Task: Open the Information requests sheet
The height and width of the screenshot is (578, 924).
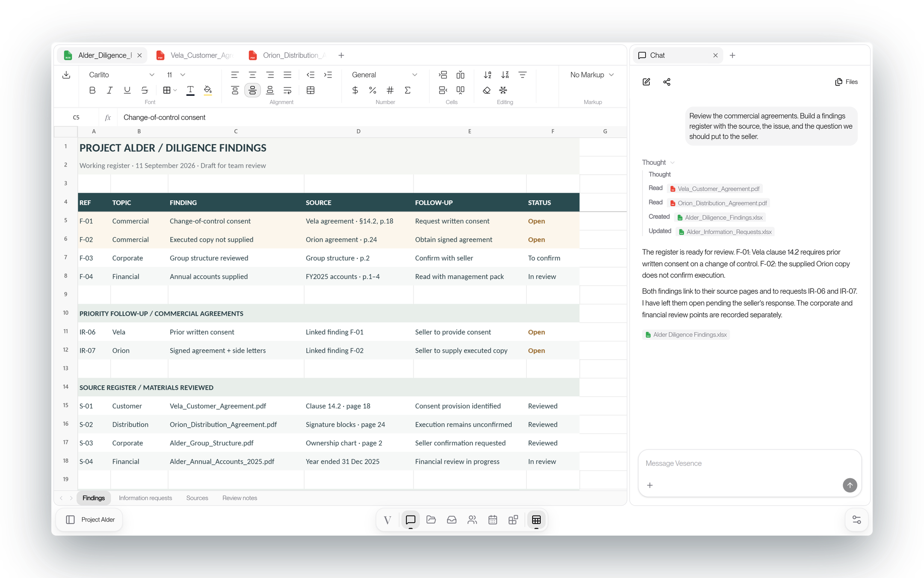Action: click(x=145, y=498)
